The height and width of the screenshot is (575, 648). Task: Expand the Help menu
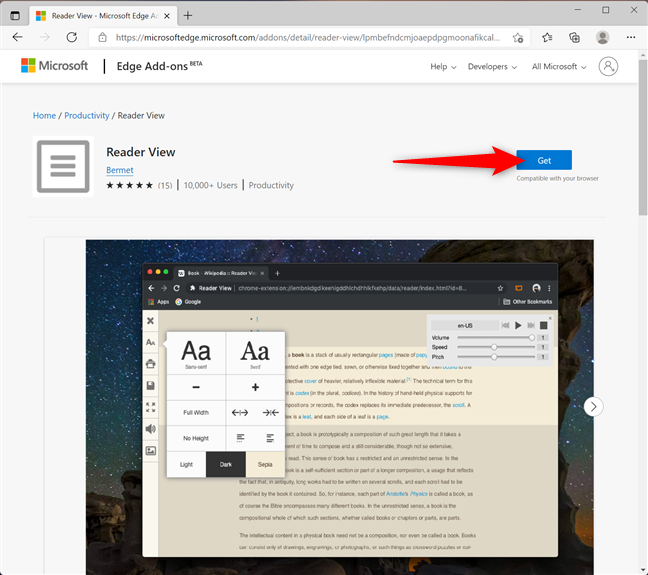[x=443, y=67]
